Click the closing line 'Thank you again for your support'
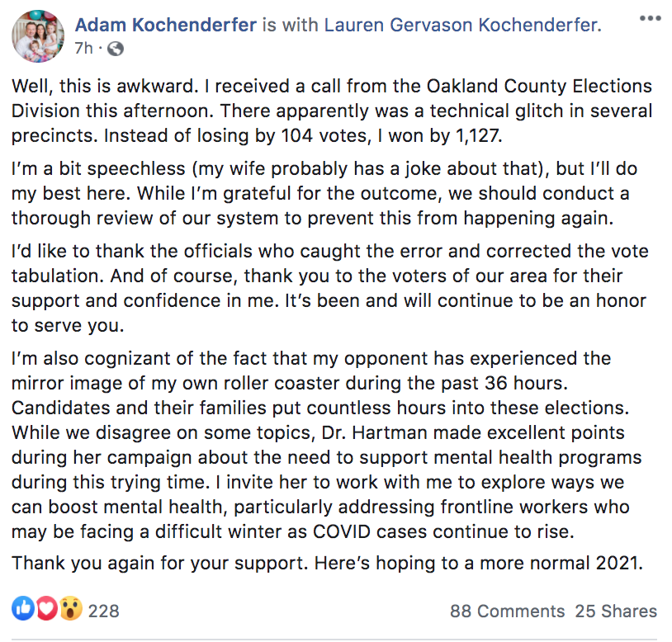This screenshot has height=642, width=672. (328, 564)
